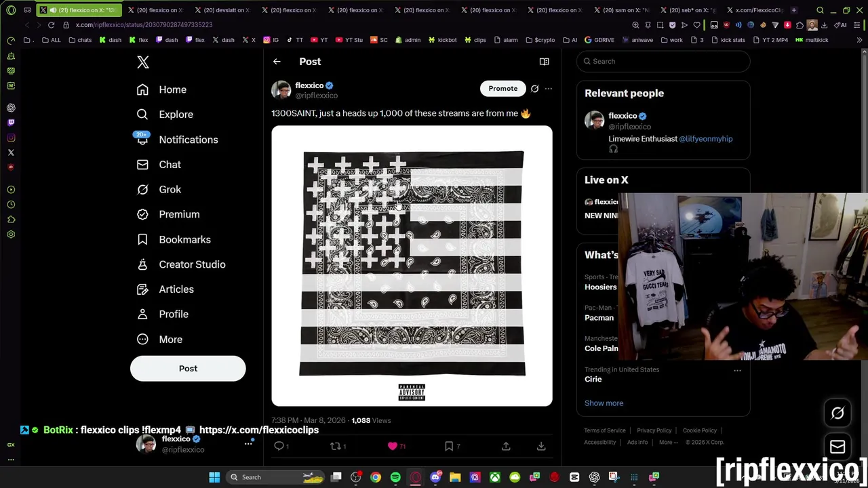Click the Post button in sidebar

188,369
